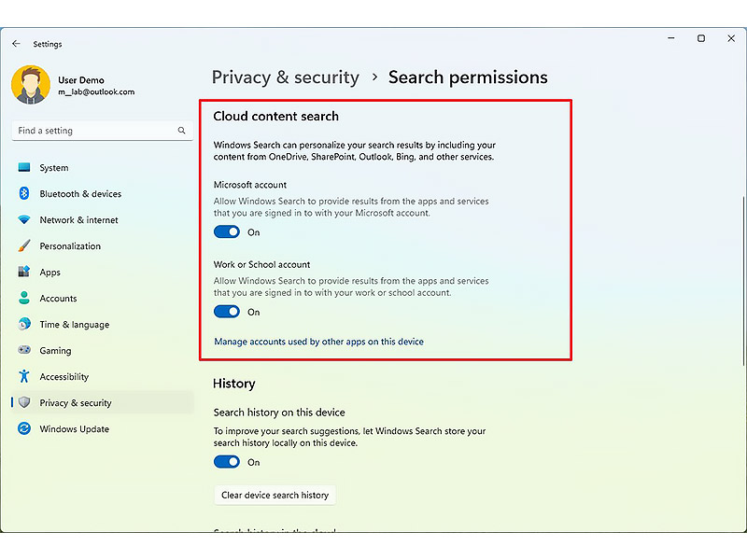The width and height of the screenshot is (747, 560).
Task: Open the Windows Update icon
Action: click(x=24, y=429)
